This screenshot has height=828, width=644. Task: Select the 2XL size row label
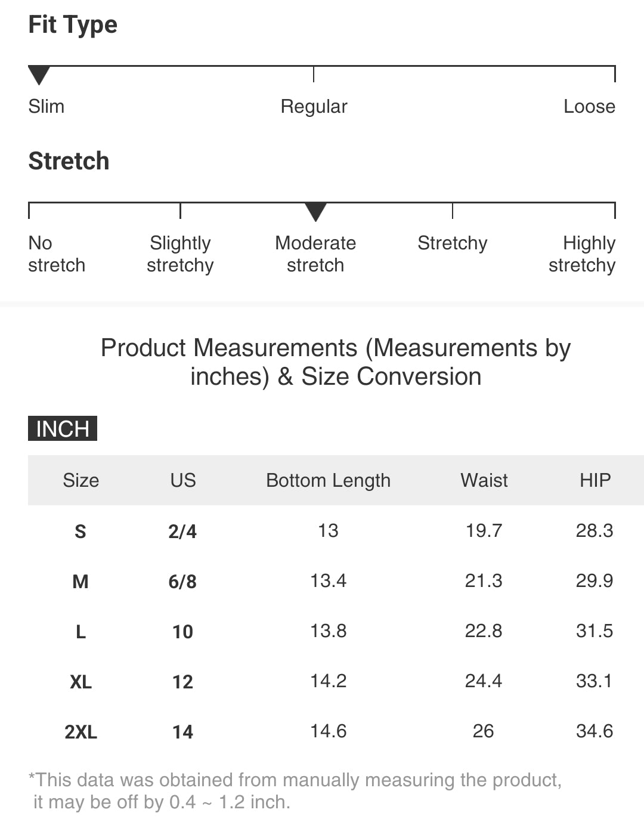[80, 732]
